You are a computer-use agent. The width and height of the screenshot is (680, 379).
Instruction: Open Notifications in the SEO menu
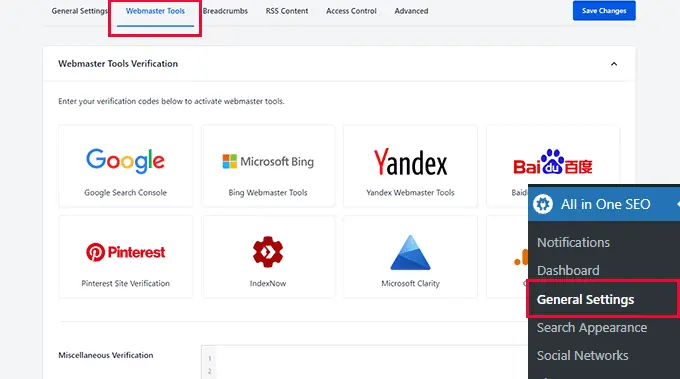click(x=573, y=242)
